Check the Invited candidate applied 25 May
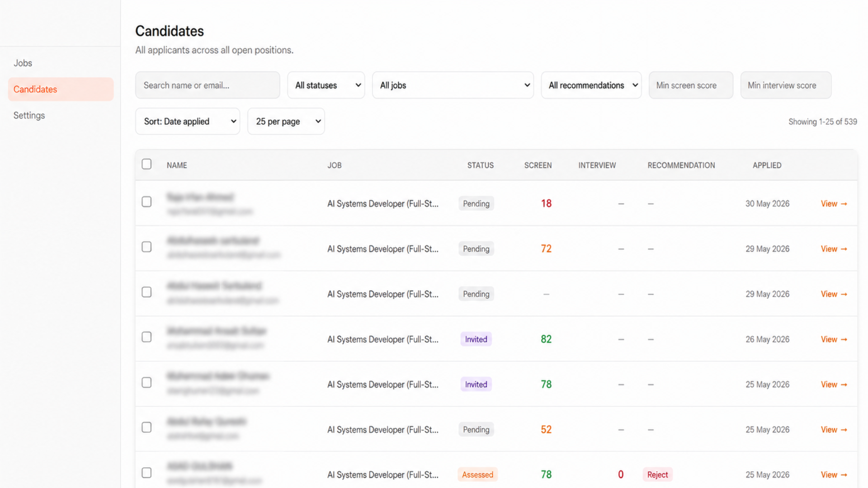Image resolution: width=868 pixels, height=488 pixels. pos(146,383)
